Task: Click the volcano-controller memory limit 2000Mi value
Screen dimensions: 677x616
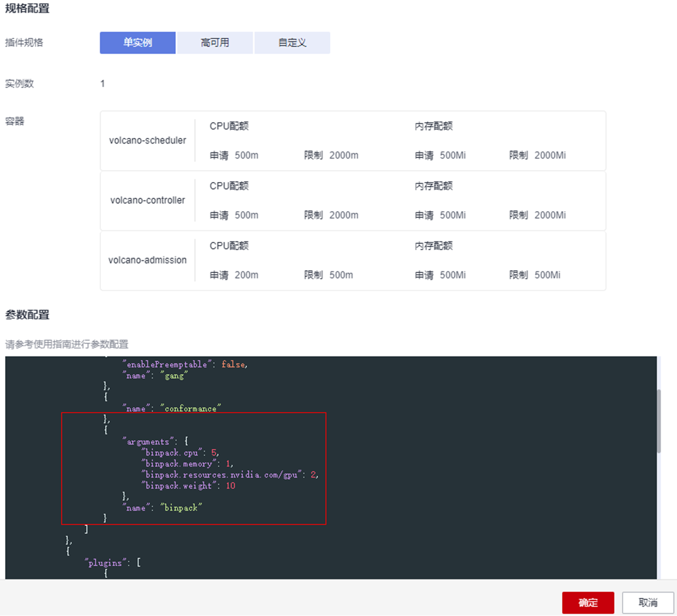Action: (550, 215)
